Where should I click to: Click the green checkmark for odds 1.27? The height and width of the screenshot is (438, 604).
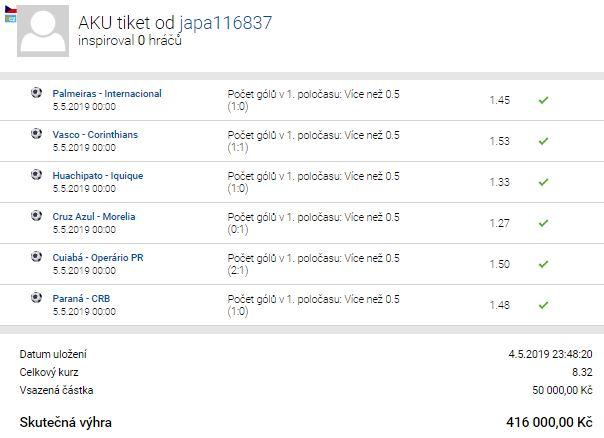tap(543, 223)
